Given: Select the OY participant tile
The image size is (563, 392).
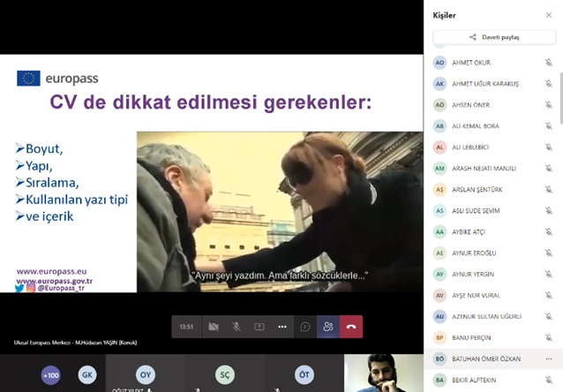Looking at the screenshot, I should point(146,374).
